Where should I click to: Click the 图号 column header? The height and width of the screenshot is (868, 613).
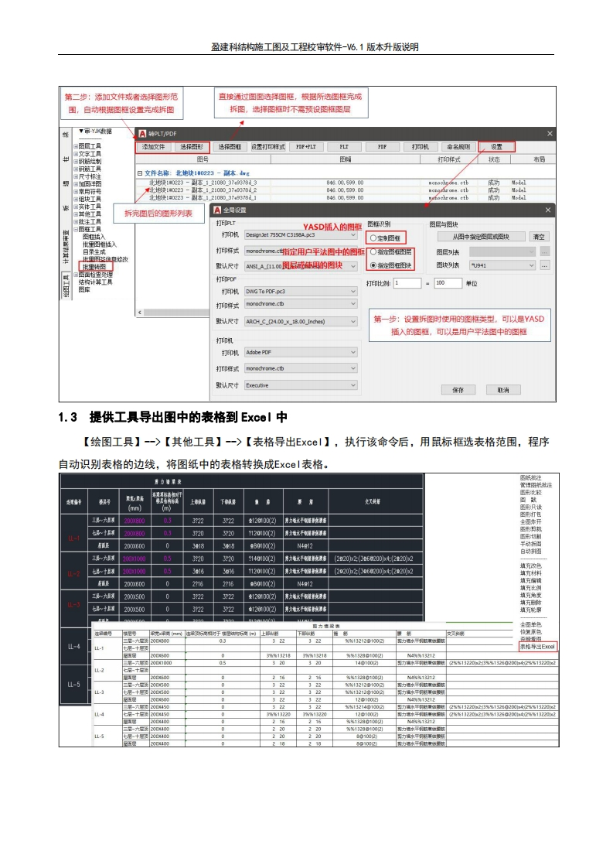203,159
